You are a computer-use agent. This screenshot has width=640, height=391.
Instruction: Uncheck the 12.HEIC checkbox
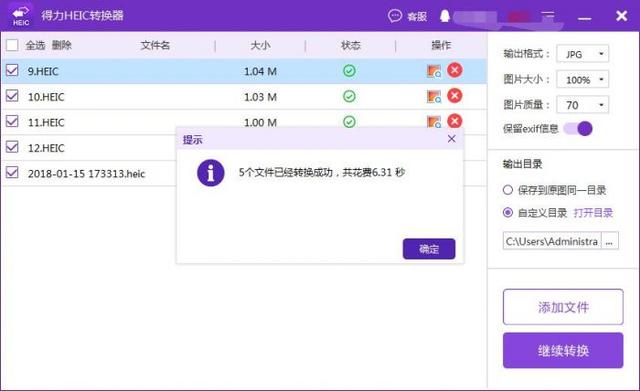(12, 147)
